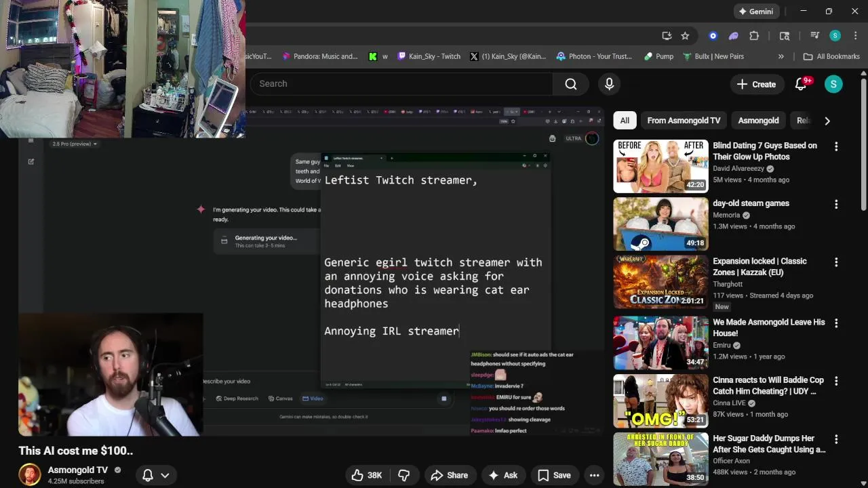Click the Ask AI button
This screenshot has height=488, width=868.
(x=502, y=475)
